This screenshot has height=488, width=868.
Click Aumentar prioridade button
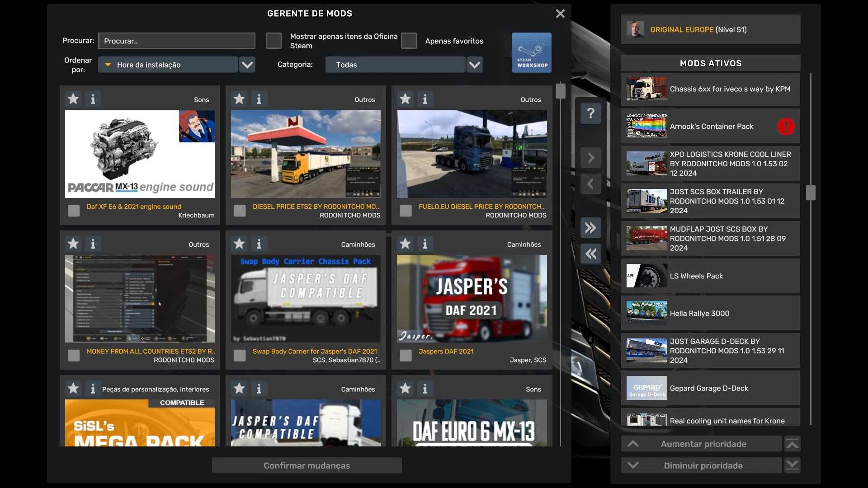703,444
